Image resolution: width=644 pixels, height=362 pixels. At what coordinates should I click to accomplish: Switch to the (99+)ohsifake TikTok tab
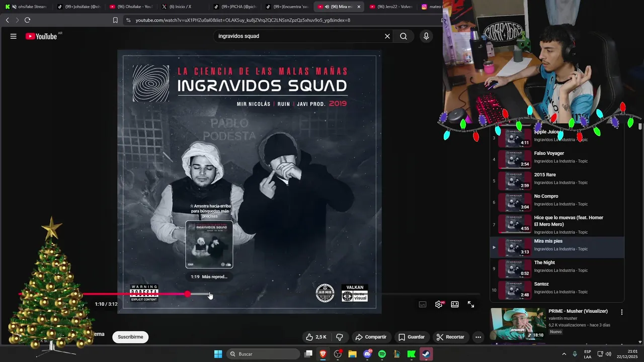point(78,7)
